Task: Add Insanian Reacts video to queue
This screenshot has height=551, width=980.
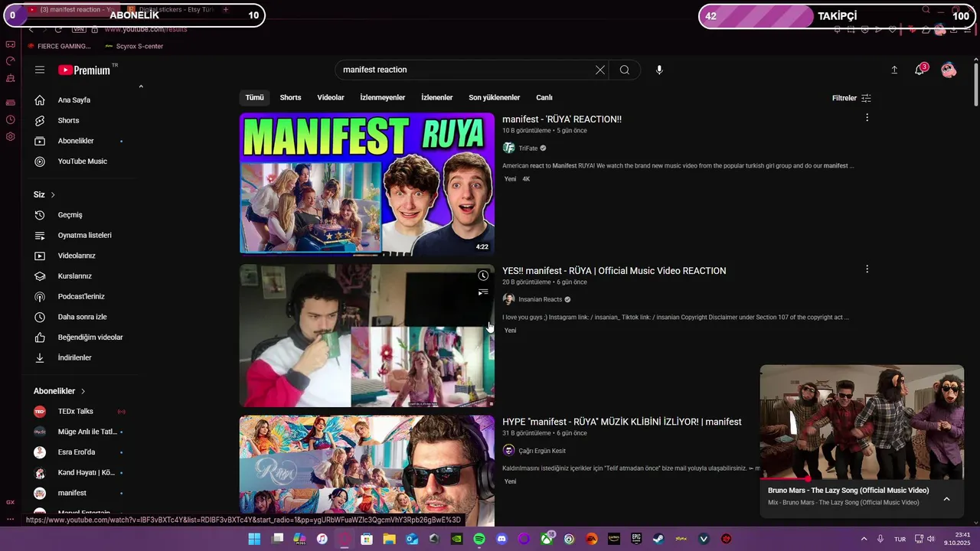Action: point(483,292)
